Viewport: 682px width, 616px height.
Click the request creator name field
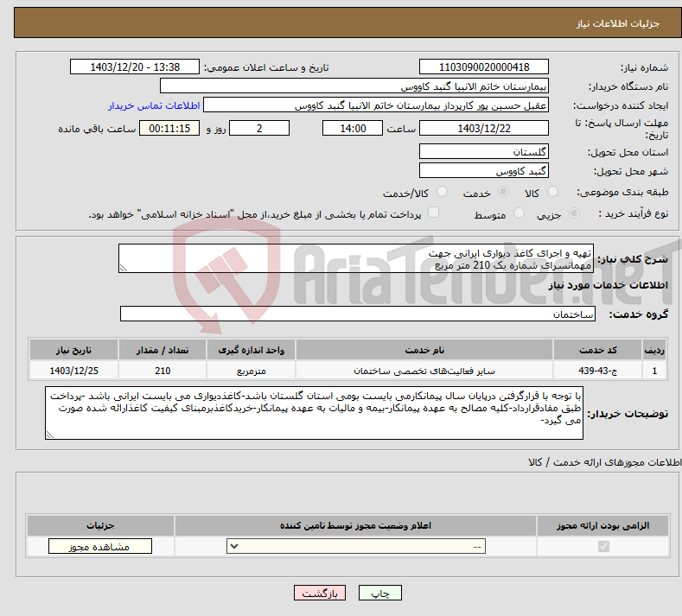376,105
